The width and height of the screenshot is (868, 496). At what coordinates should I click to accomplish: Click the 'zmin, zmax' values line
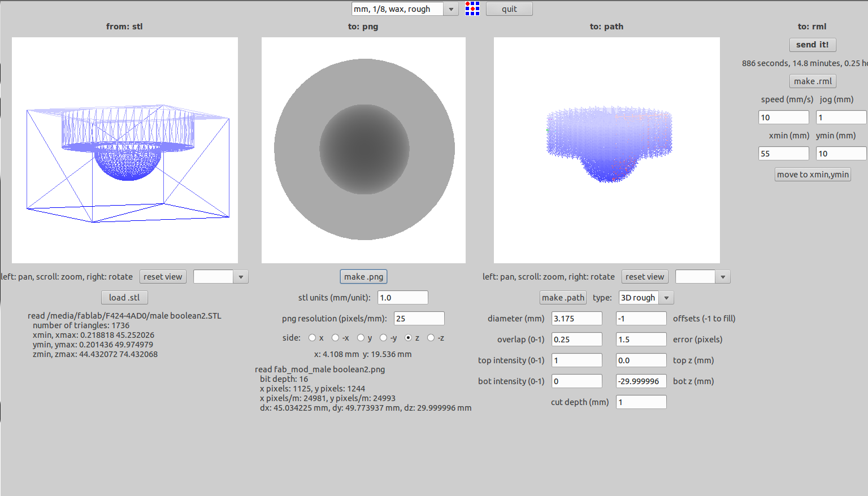95,354
